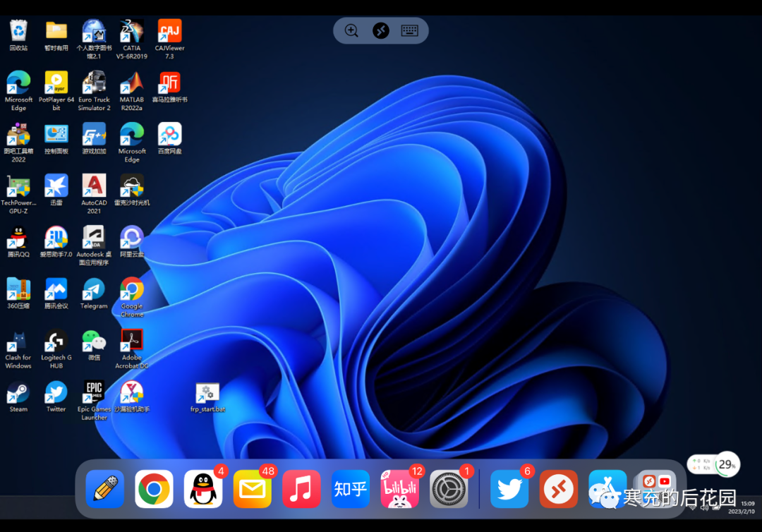Launch TechPowerUp GPU-Z shortcut
The image size is (762, 532).
[x=18, y=194]
